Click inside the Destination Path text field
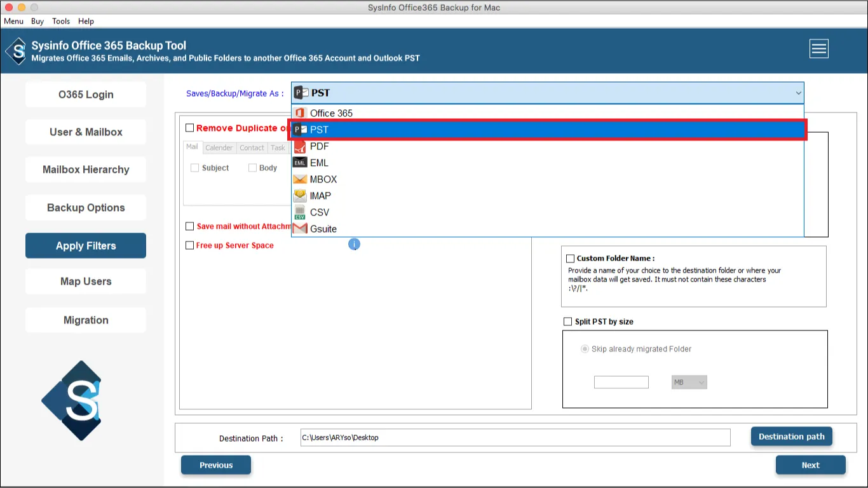 [x=515, y=438]
